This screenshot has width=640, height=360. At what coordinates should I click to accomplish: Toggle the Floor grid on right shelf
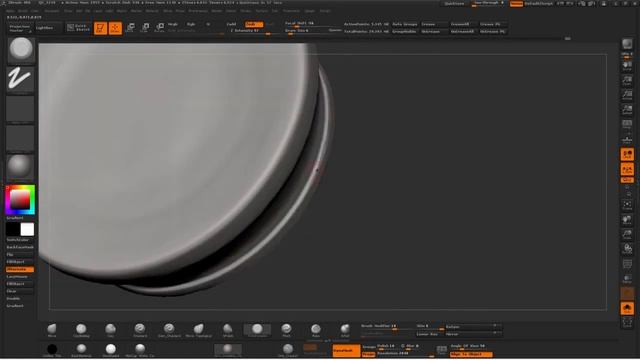point(627,140)
